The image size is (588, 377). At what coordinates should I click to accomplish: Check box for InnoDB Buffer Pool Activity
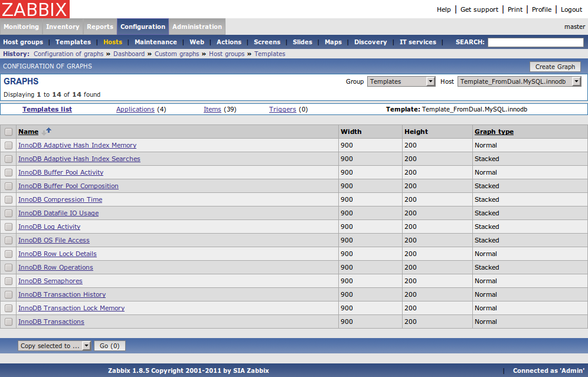[x=9, y=173]
